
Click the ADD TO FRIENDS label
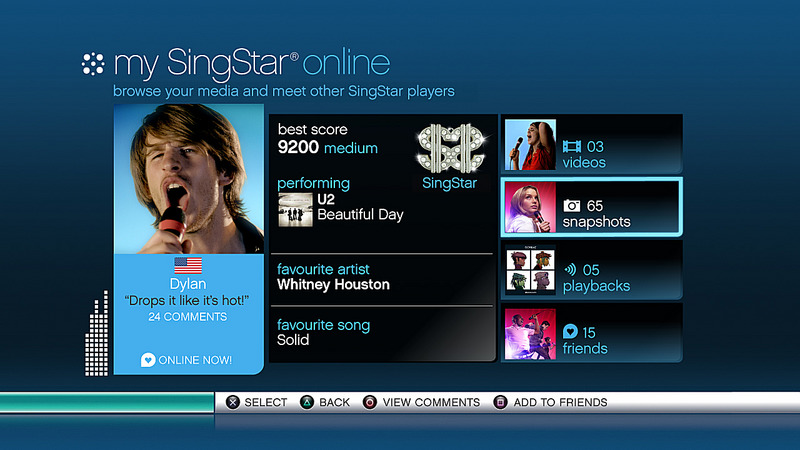click(x=560, y=403)
